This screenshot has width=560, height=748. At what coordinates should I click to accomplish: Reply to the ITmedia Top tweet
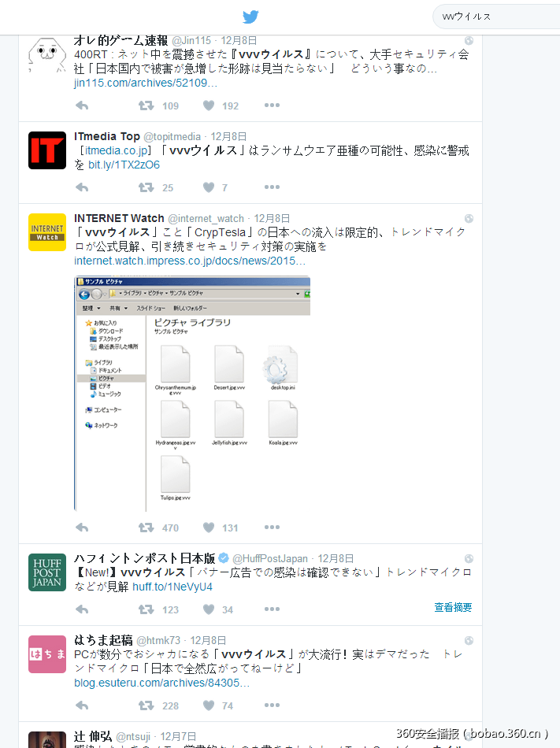pos(82,187)
